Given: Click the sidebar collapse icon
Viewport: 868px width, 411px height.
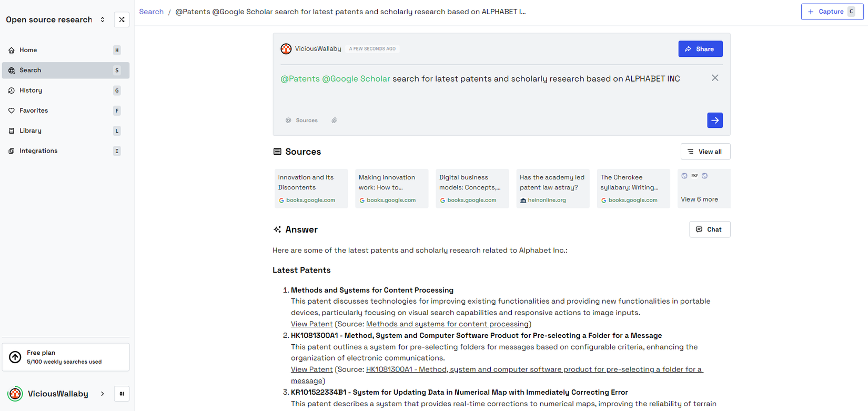Looking at the screenshot, I should 122,19.
